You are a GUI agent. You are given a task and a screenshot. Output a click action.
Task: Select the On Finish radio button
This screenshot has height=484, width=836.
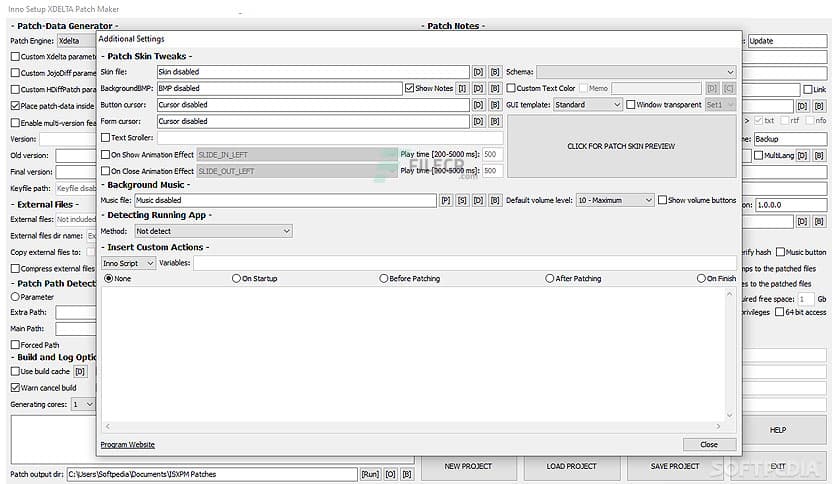click(x=701, y=278)
